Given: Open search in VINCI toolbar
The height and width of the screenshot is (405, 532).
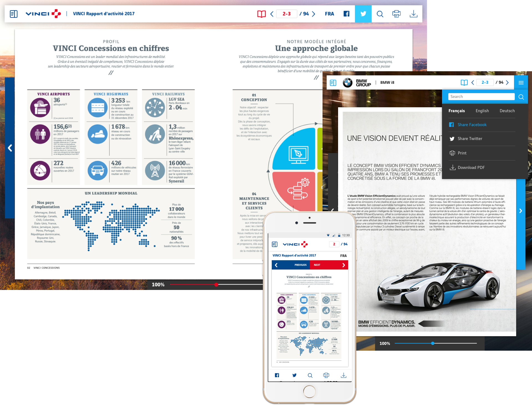Looking at the screenshot, I should pyautogui.click(x=380, y=14).
